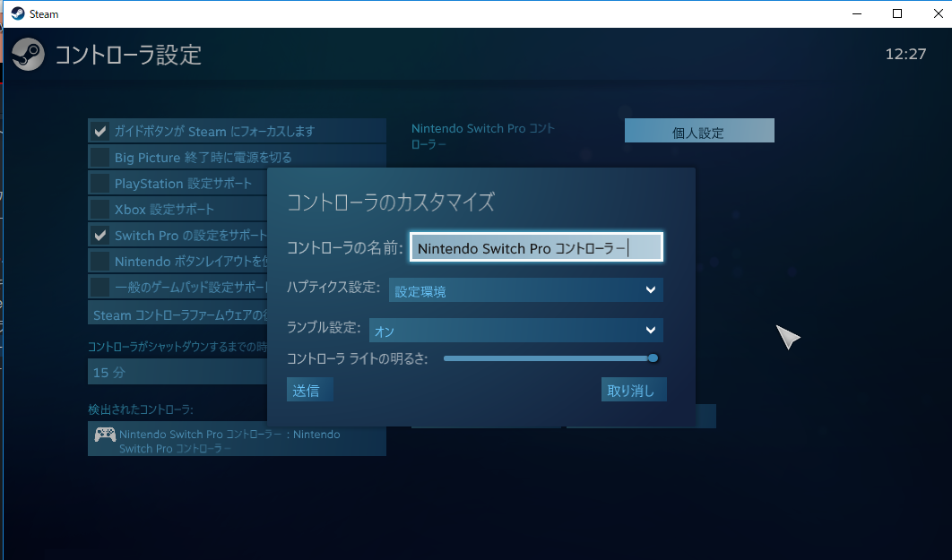The height and width of the screenshot is (560, 952).
Task: Click into コントローラの名前 text field
Action: point(536,247)
